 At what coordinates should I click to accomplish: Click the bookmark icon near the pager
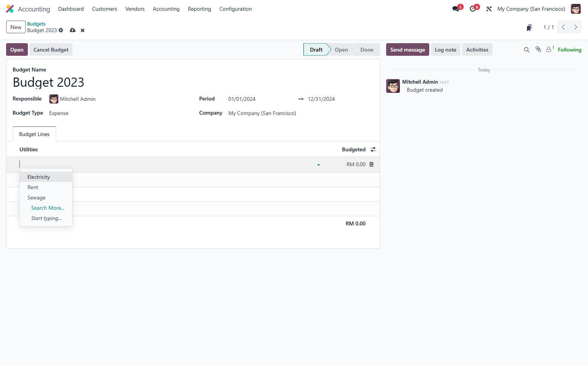529,28
